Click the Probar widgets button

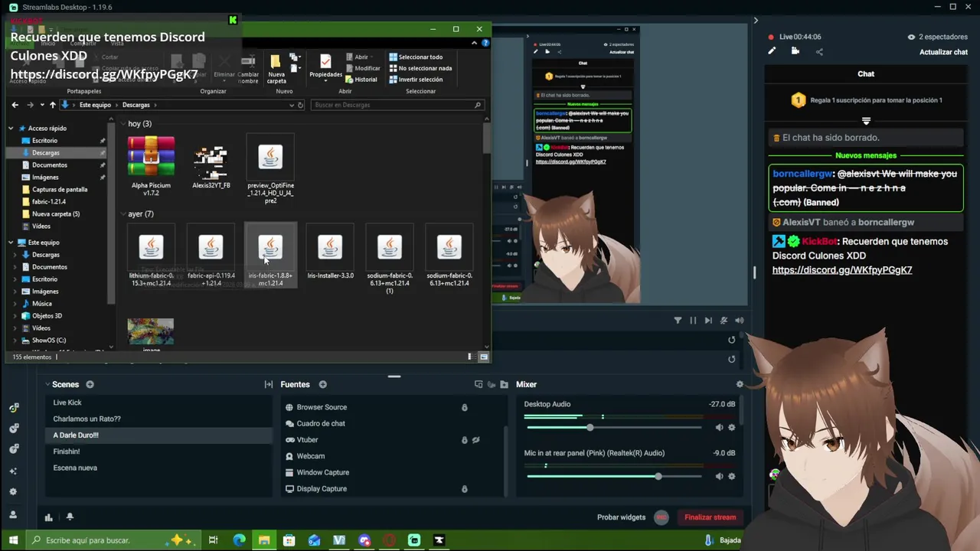(x=621, y=517)
